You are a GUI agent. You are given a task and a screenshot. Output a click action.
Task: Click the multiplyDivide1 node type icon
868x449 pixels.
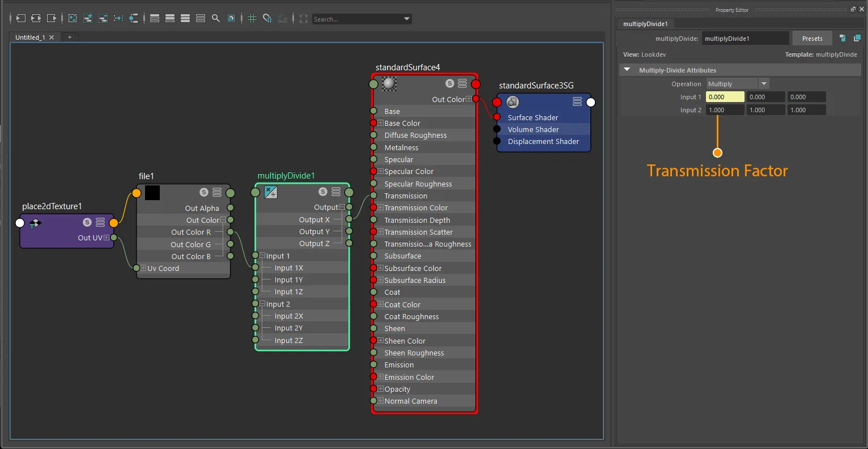click(271, 192)
